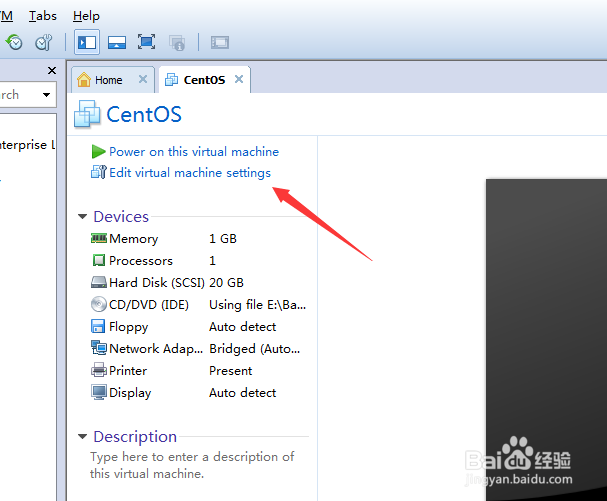Image resolution: width=607 pixels, height=501 pixels.
Task: Power on this virtual machine
Action: (194, 152)
